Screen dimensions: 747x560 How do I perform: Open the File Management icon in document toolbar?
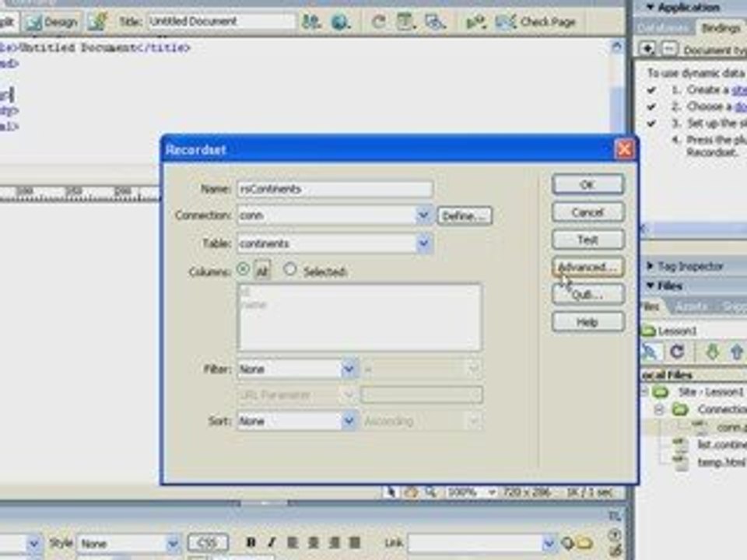311,22
